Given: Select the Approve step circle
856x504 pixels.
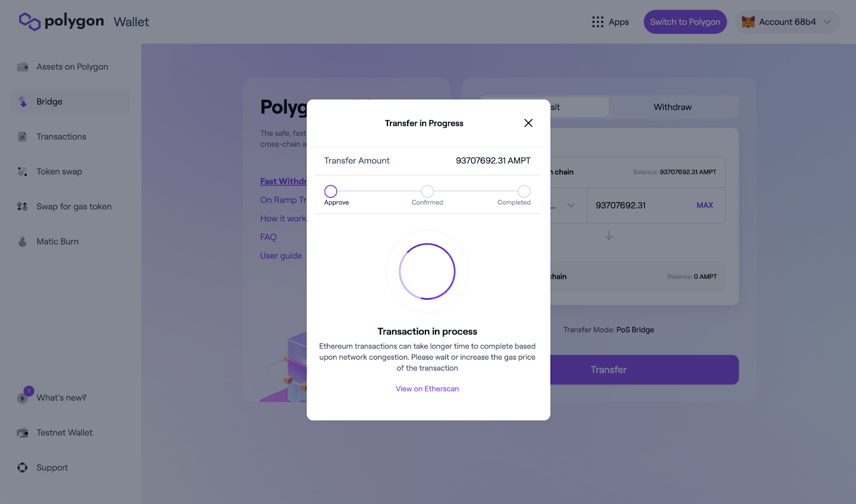Looking at the screenshot, I should click(x=331, y=191).
